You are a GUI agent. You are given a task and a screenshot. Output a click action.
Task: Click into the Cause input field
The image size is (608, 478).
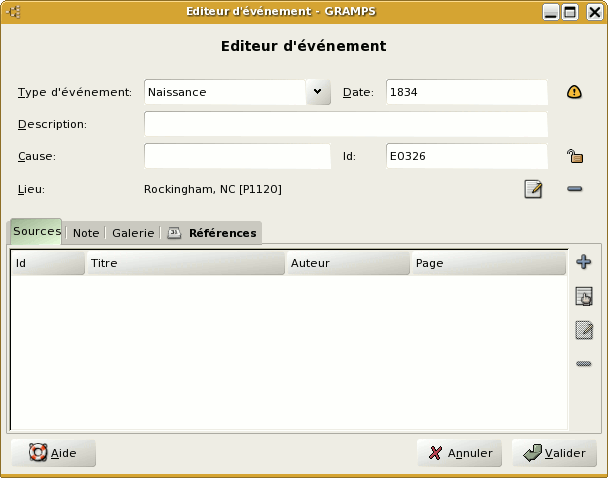[x=237, y=156]
